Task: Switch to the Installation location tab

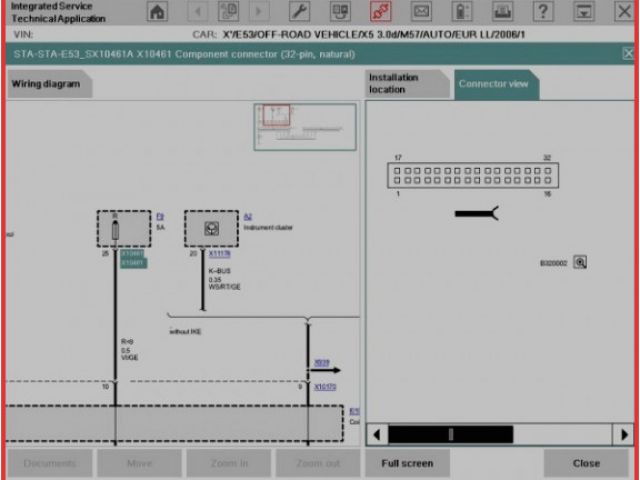Action: click(x=405, y=84)
